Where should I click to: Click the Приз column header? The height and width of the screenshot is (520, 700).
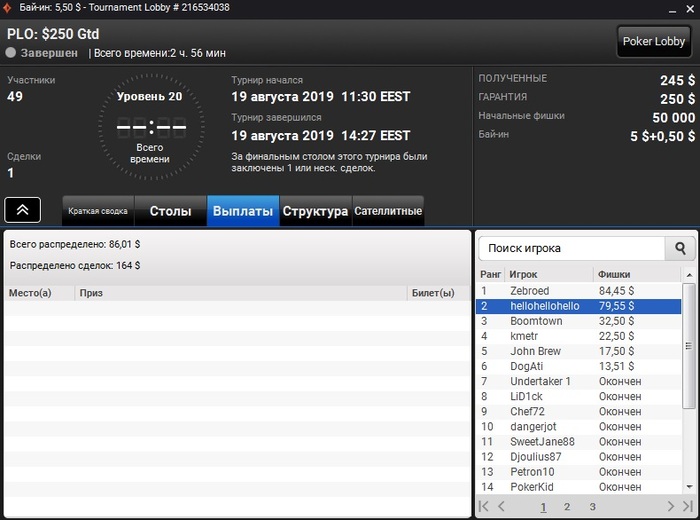pyautogui.click(x=241, y=293)
